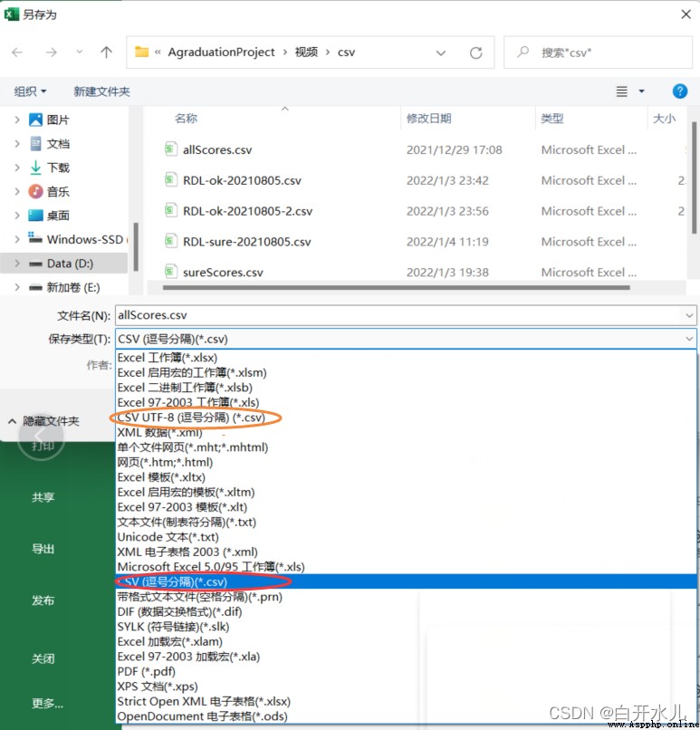Choose Strict Open XML 电子表格(*.xlsx) type
The width and height of the screenshot is (700, 730).
(x=406, y=701)
